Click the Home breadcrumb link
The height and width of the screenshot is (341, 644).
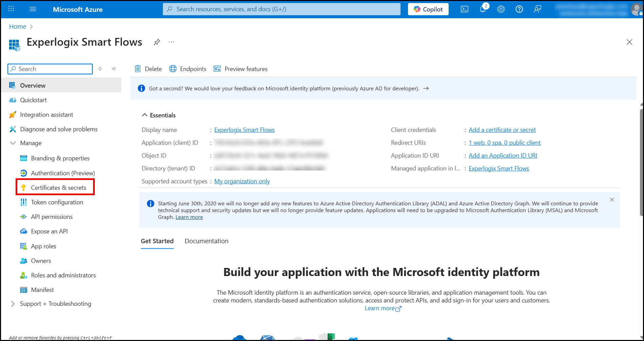pyautogui.click(x=18, y=26)
